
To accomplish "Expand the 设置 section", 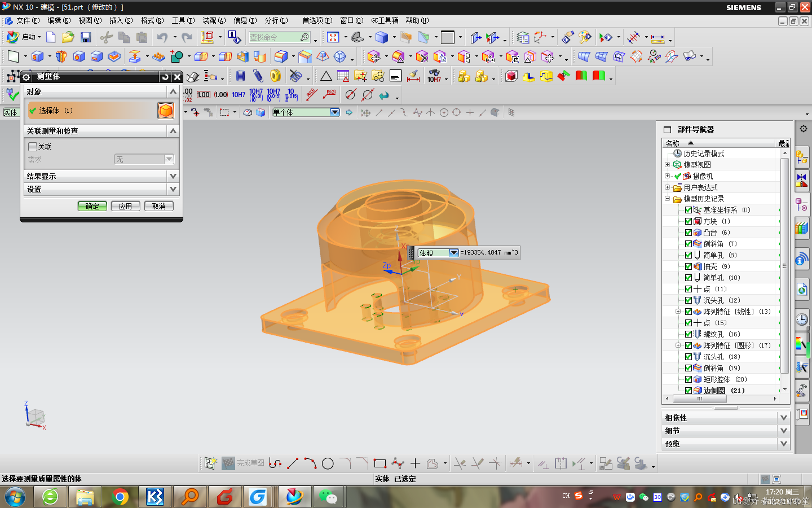I will click(x=173, y=189).
